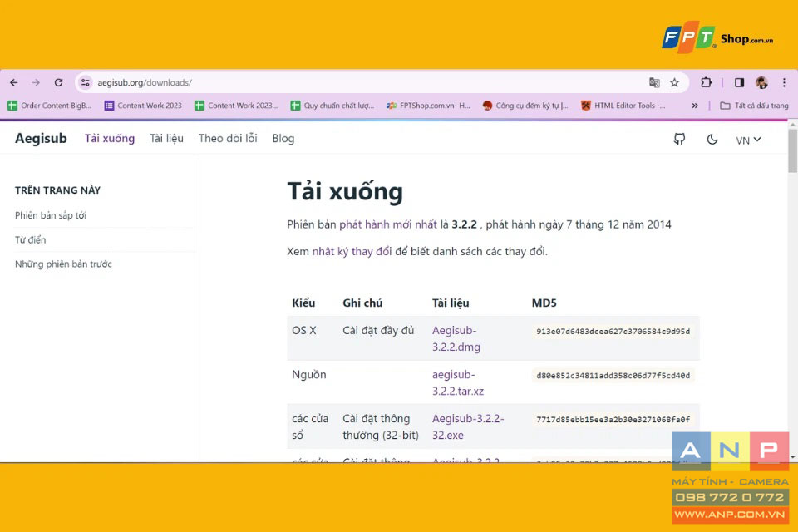Viewport: 798px width, 532px height.
Task: Open site information icon in address bar
Action: [86, 82]
